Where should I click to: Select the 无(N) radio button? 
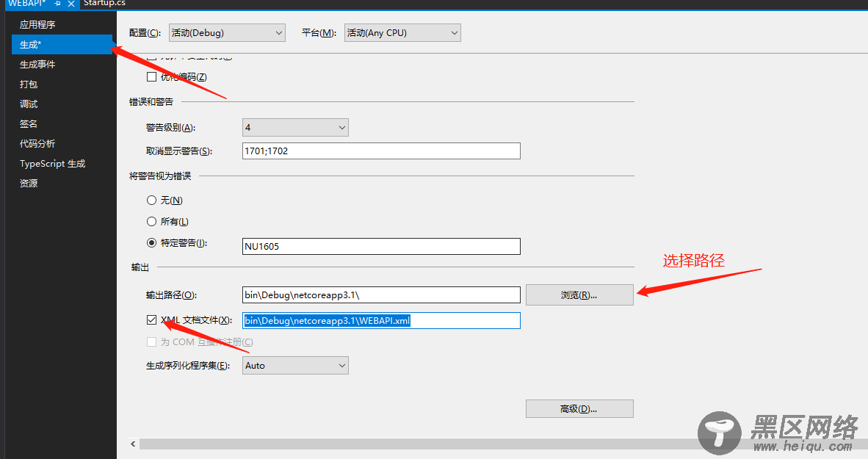point(152,200)
